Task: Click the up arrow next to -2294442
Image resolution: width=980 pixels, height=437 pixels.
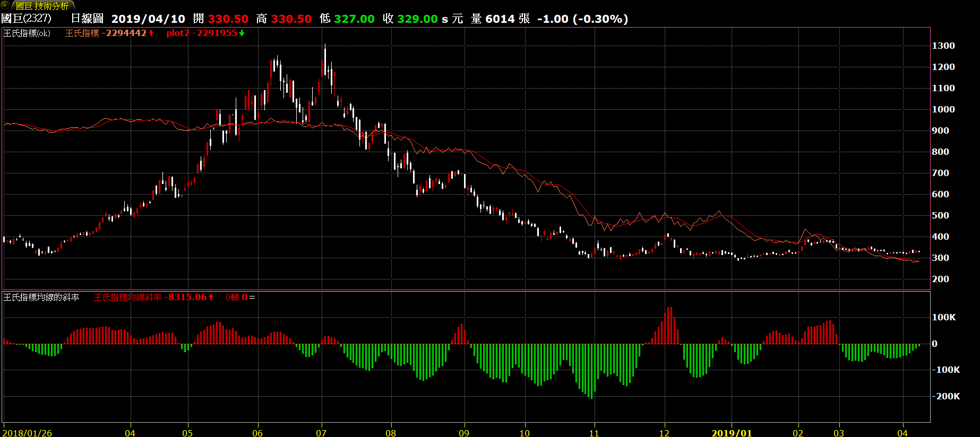Action: tap(151, 33)
